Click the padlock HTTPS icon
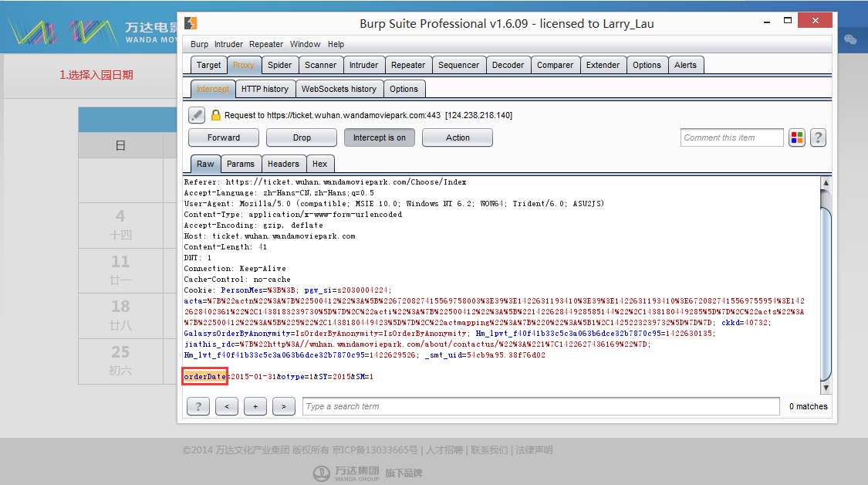This screenshot has width=868, height=485. click(216, 115)
